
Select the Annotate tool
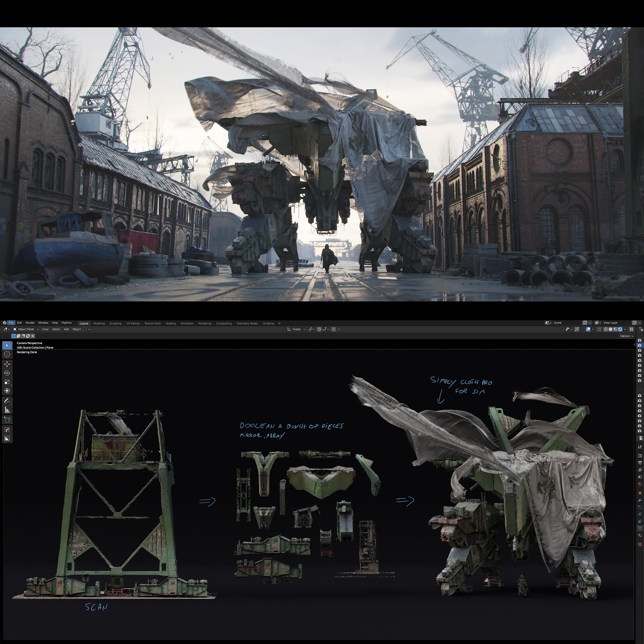(7, 401)
